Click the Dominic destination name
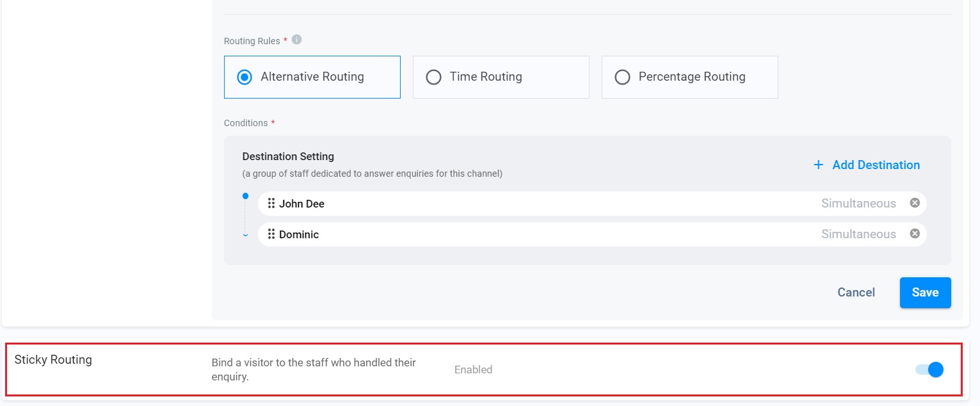The width and height of the screenshot is (980, 406). click(x=299, y=234)
